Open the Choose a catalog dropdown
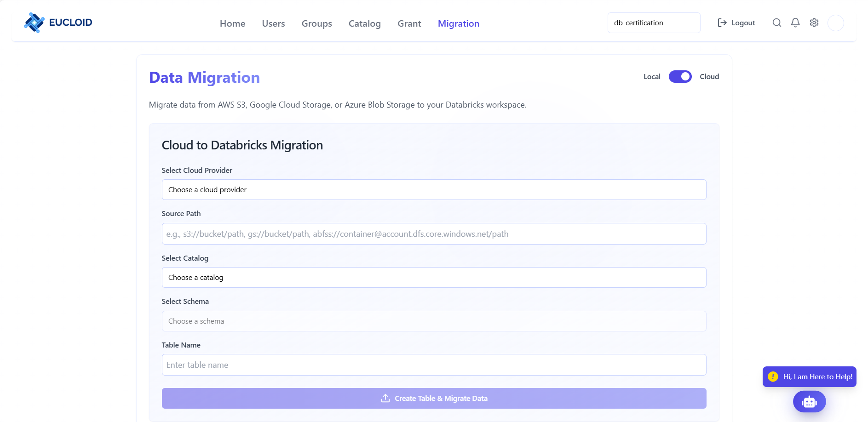 [x=434, y=277]
